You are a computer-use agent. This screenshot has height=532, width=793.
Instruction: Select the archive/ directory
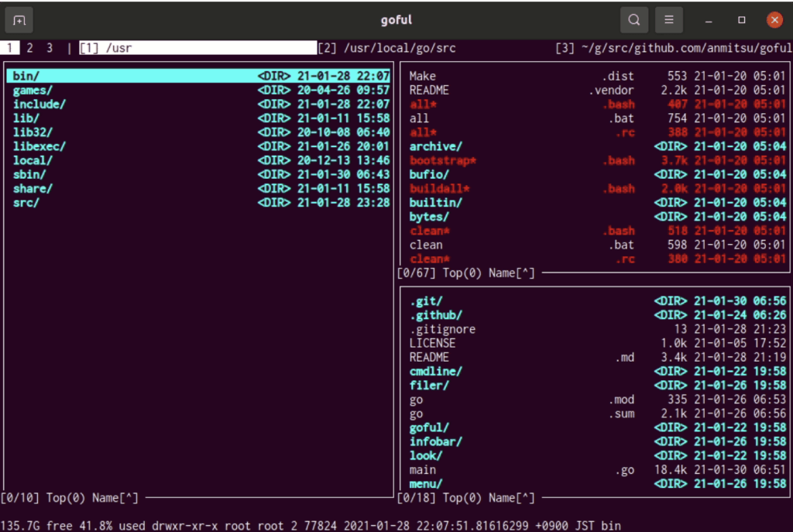tap(597, 146)
